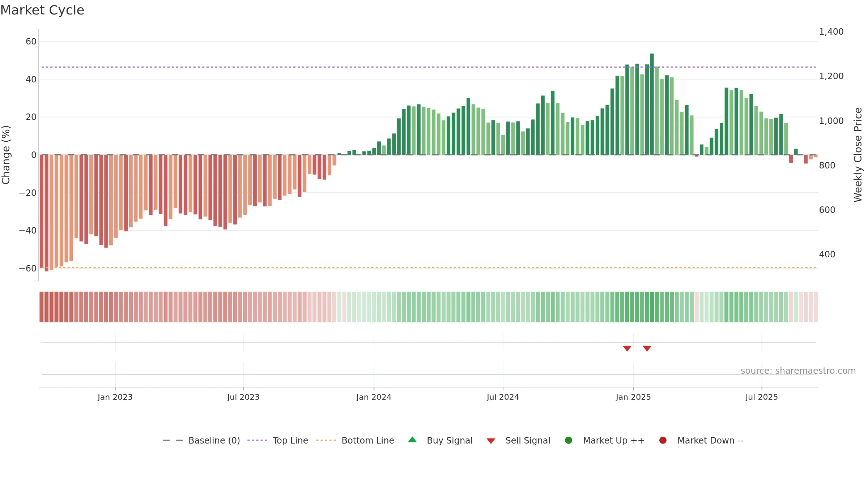Click the −20 left axis value
Viewport: 868px width, 488px height.
click(28, 193)
